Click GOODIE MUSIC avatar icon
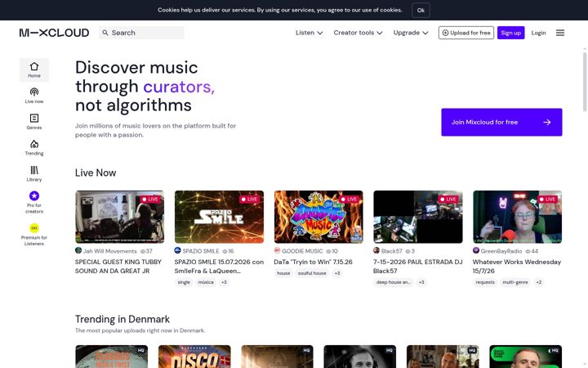The width and height of the screenshot is (588, 368). (x=277, y=250)
